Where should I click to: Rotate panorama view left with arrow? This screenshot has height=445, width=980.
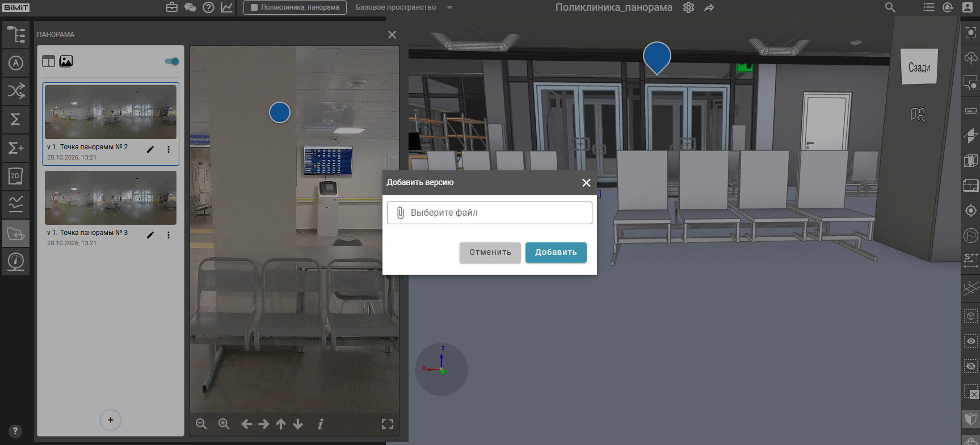247,424
